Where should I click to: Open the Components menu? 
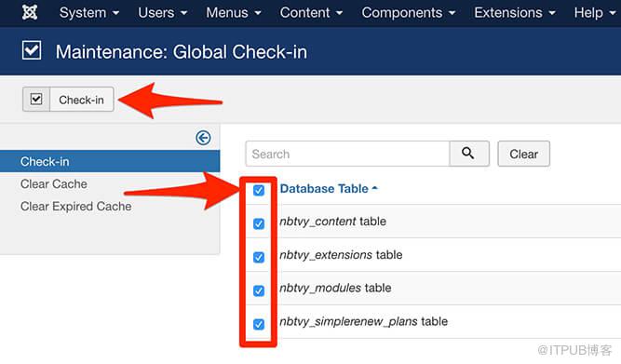(x=409, y=13)
